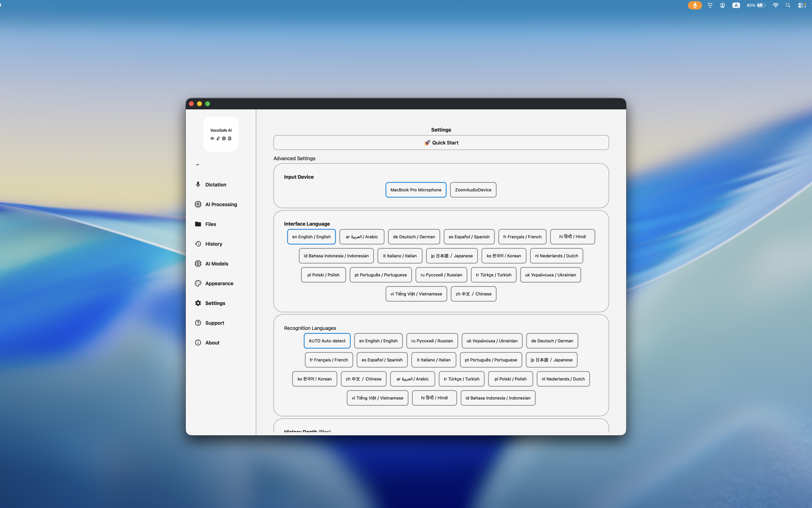Toggle Deutsch / German in Recognition Languages
Screen dimensions: 812x508
click(552, 341)
